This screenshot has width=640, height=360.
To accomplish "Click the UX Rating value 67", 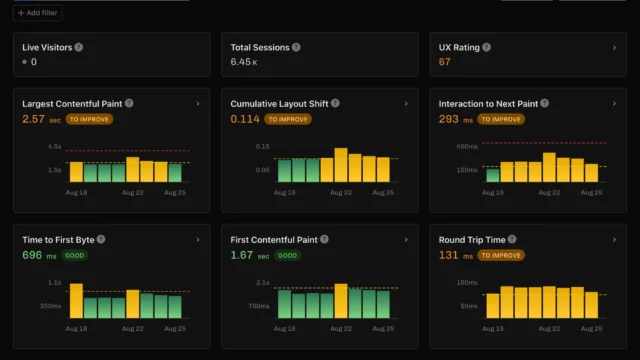I will tap(444, 62).
